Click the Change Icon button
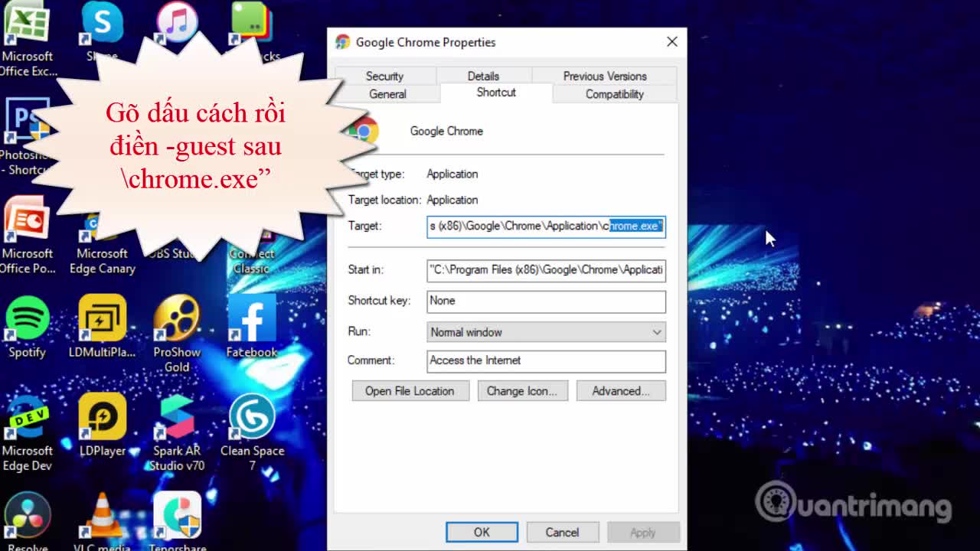This screenshot has height=551, width=980. pyautogui.click(x=522, y=391)
